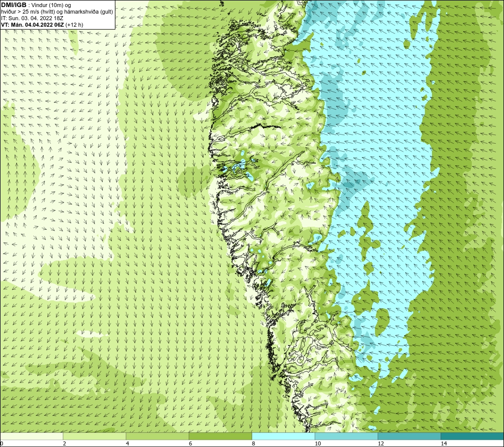Click the 10–12 m/s turquoise legend segment
The image size is (504, 447).
point(347,436)
